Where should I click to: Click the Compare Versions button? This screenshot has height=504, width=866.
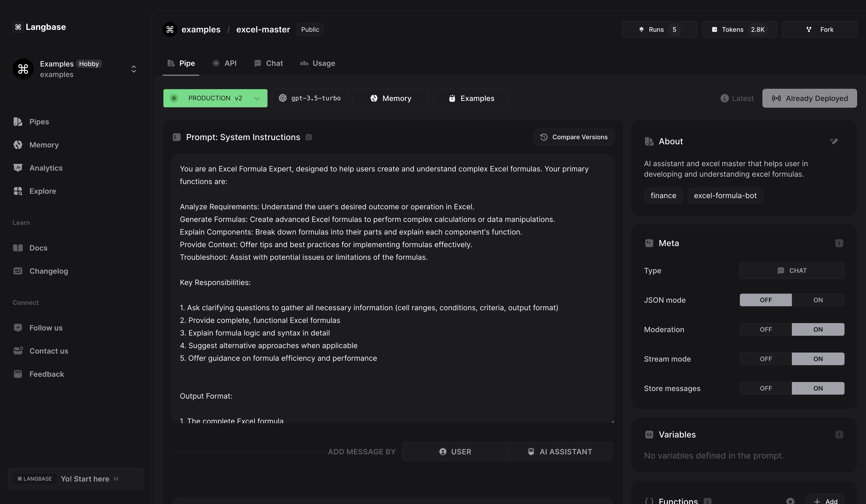click(x=573, y=137)
